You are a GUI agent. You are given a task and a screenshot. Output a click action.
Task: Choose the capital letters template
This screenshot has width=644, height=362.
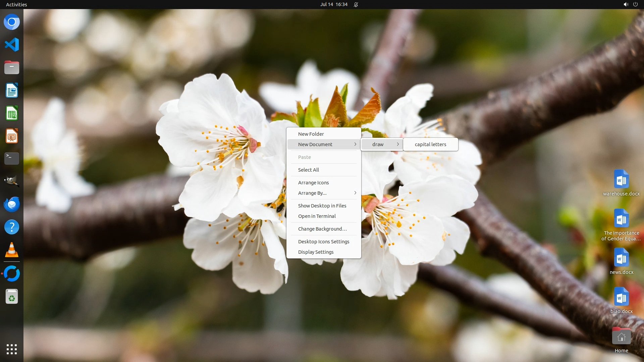coord(430,144)
